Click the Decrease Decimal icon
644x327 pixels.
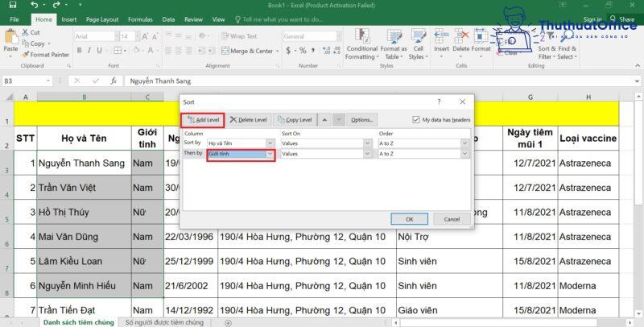click(x=336, y=50)
